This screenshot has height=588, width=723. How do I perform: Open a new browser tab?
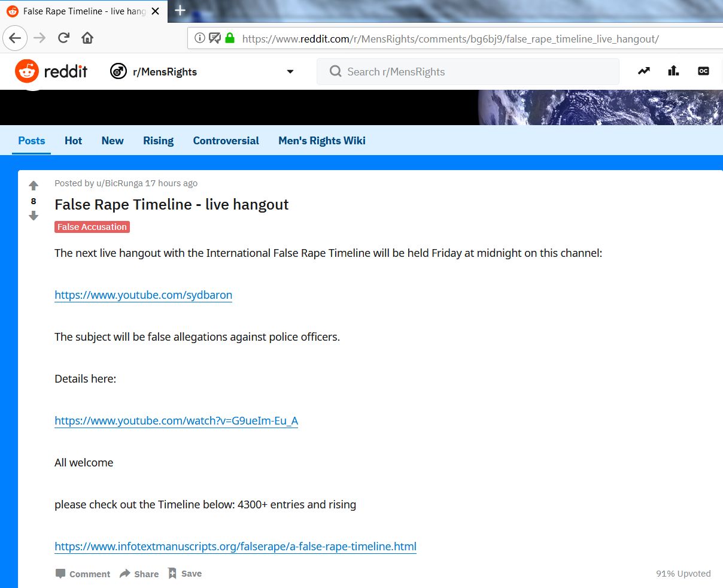pyautogui.click(x=180, y=10)
